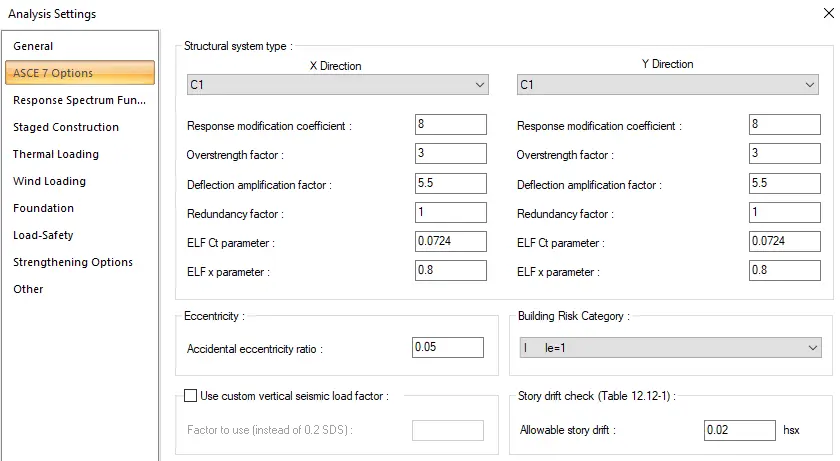Select ASCE 7 Options in sidebar
The width and height of the screenshot is (840, 461).
pos(80,73)
